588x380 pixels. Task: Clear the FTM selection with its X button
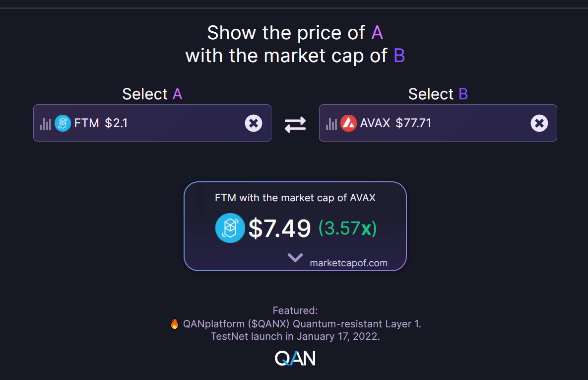[254, 123]
